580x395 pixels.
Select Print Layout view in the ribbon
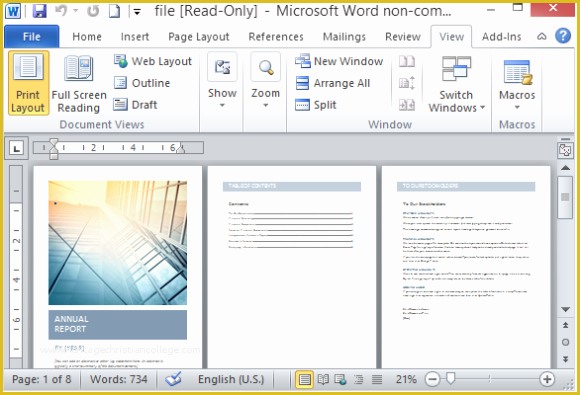coord(28,83)
